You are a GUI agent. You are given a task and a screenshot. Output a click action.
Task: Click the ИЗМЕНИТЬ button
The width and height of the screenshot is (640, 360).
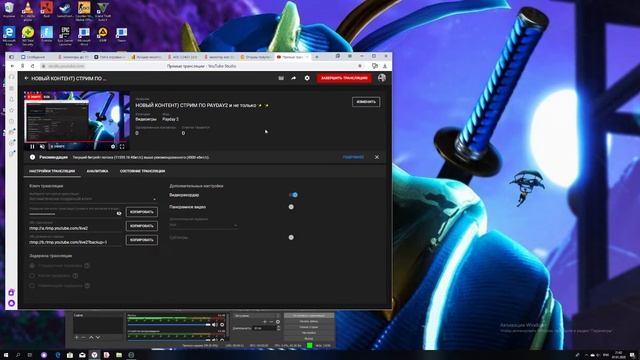(366, 102)
